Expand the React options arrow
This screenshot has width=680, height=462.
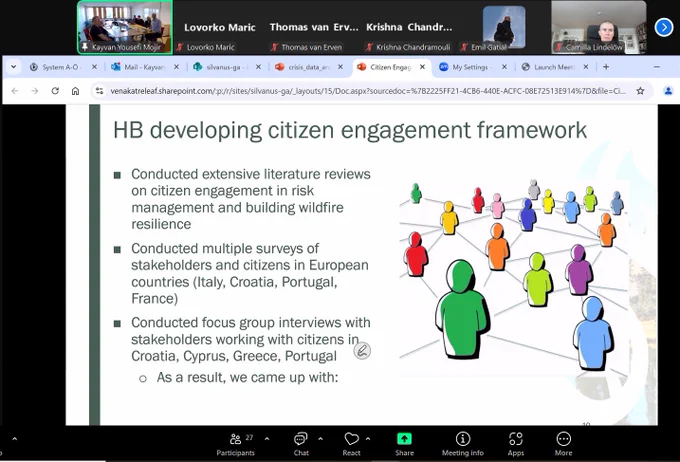368,439
